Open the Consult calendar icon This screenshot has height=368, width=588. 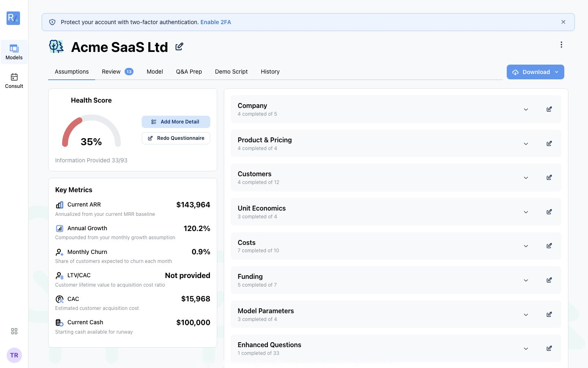coord(14,77)
